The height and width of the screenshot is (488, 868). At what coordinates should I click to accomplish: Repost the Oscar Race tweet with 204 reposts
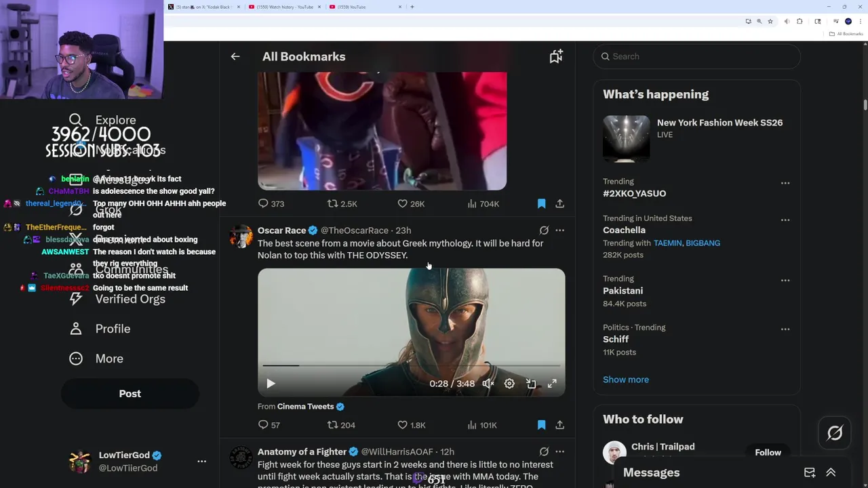[x=341, y=425]
